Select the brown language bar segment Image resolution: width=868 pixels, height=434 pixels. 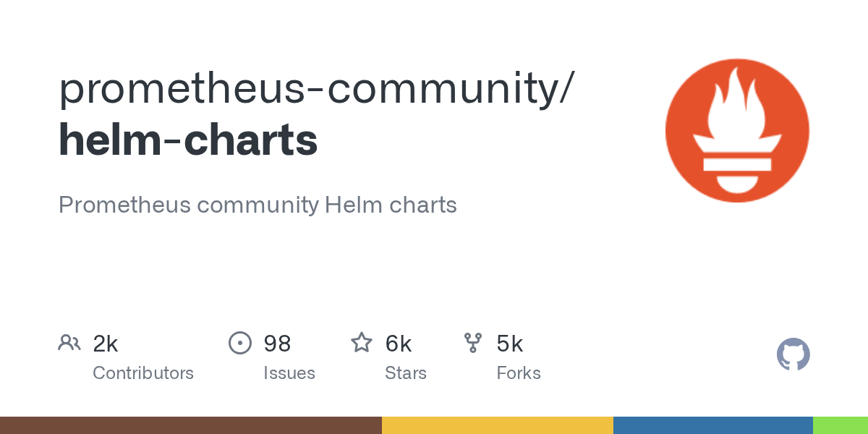click(191, 425)
